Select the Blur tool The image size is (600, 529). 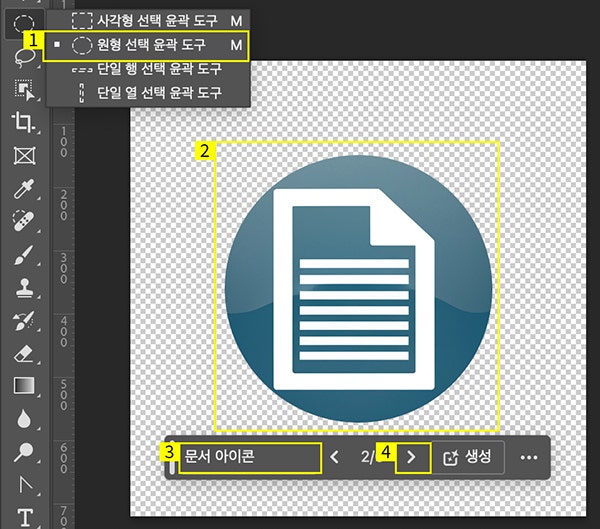point(24,419)
